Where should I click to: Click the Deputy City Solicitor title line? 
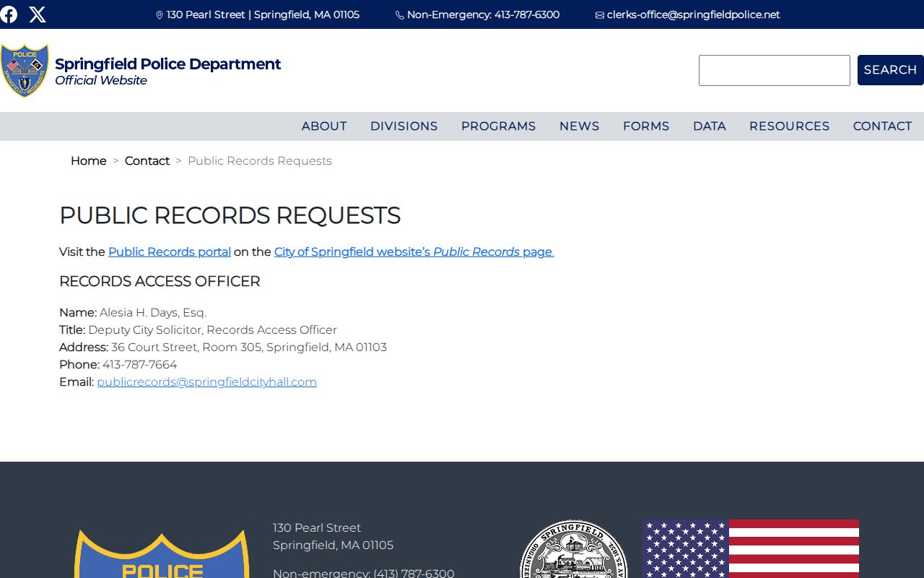[x=213, y=330]
